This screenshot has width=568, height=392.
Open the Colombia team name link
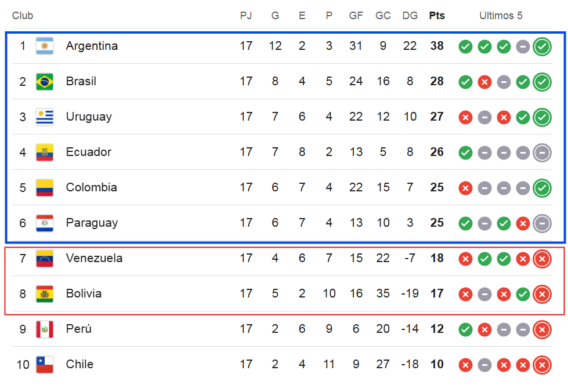[x=91, y=187]
